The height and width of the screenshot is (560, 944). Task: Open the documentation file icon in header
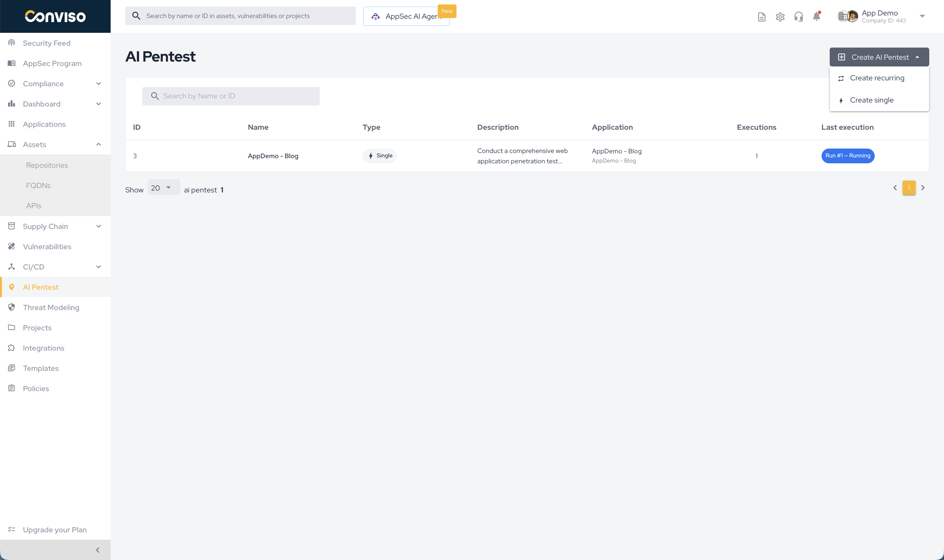762,17
